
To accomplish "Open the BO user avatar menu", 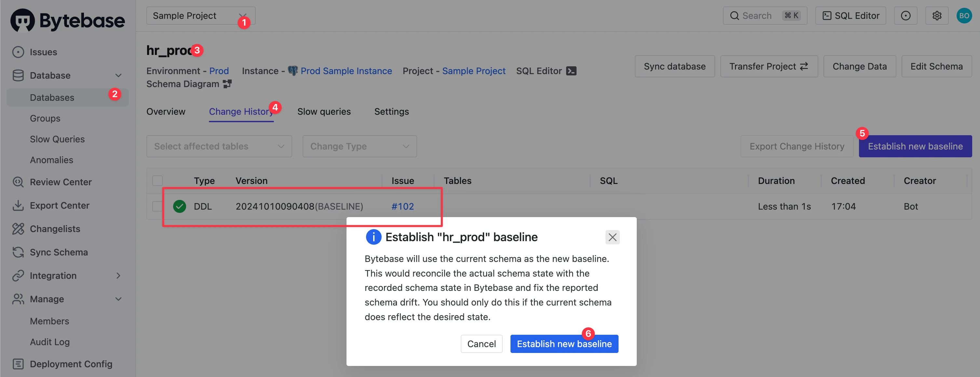I will (964, 16).
